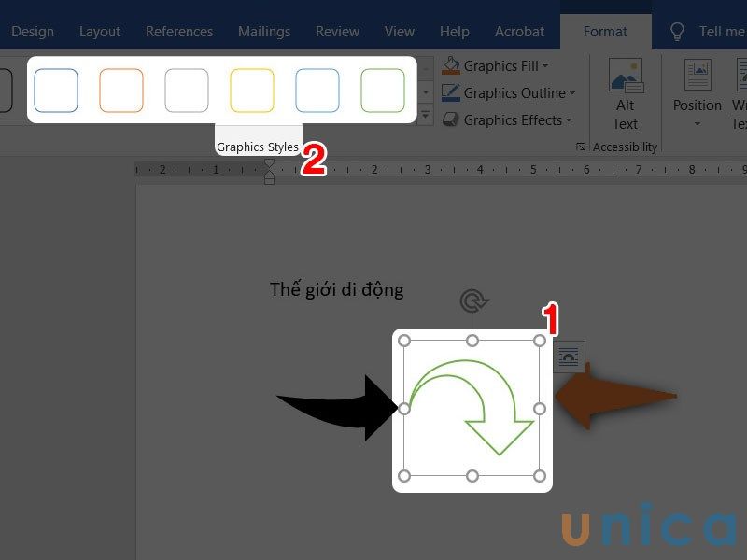The height and width of the screenshot is (560, 747).
Task: Click the text Thế giới di động
Action: (x=337, y=289)
